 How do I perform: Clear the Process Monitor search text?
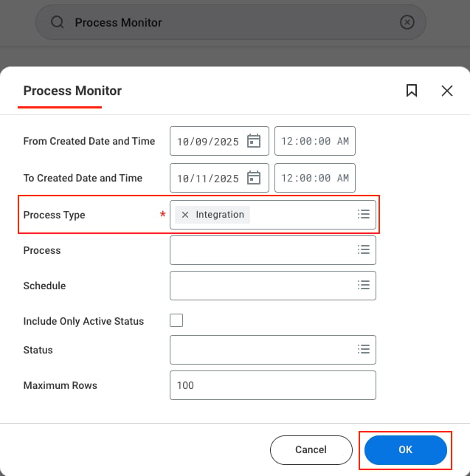[407, 22]
